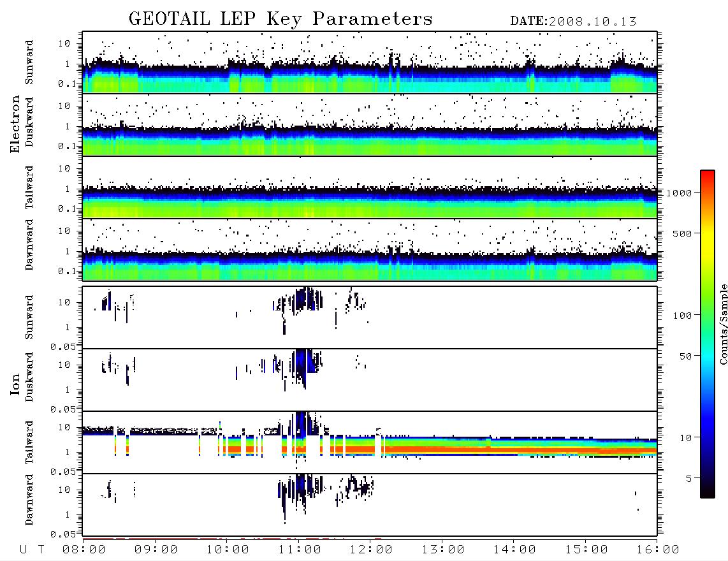This screenshot has height=561, width=728.
Task: Click the "Electron" group axis label
Action: click(15, 124)
